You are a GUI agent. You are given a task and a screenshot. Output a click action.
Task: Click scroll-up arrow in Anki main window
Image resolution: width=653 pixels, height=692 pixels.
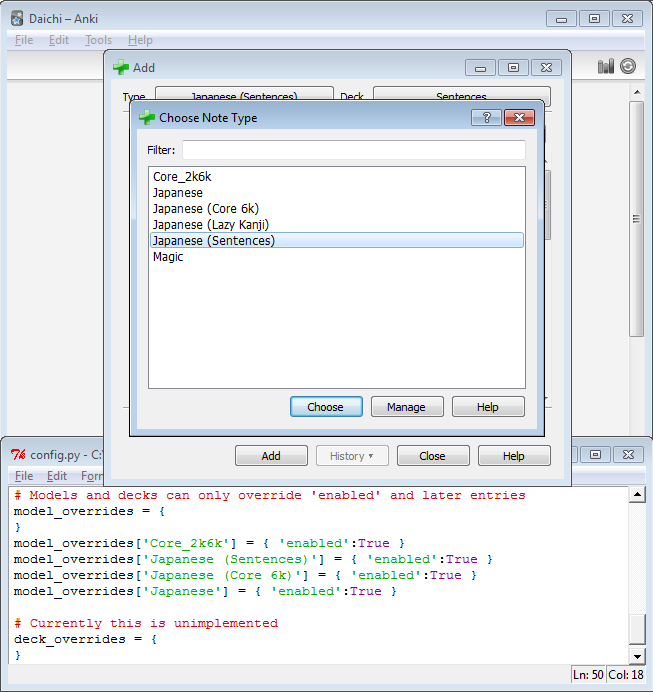point(637,92)
